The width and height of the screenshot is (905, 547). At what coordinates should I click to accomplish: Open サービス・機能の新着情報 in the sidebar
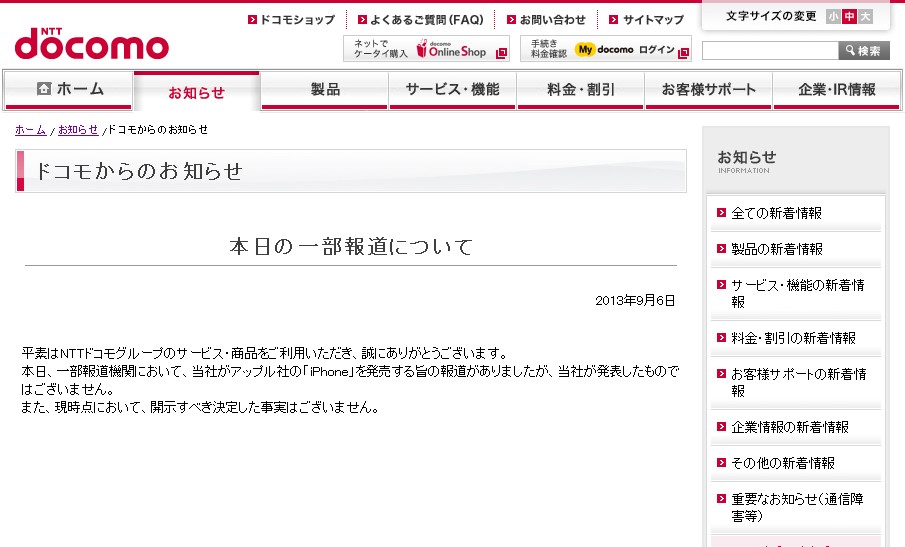(798, 293)
